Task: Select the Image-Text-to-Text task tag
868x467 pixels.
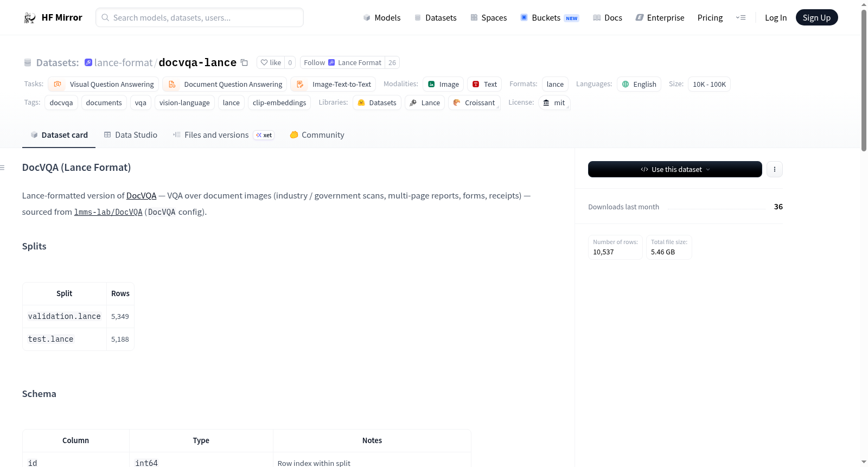Action: 333,84
